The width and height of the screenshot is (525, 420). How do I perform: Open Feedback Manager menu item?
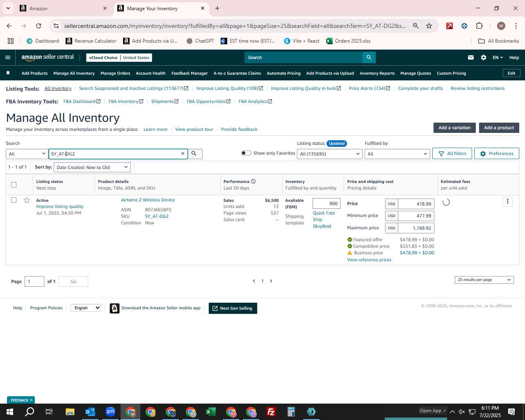tap(189, 73)
